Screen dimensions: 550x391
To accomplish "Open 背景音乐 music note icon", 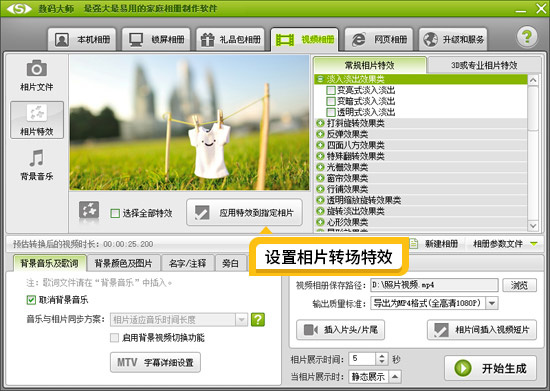I will [x=36, y=158].
